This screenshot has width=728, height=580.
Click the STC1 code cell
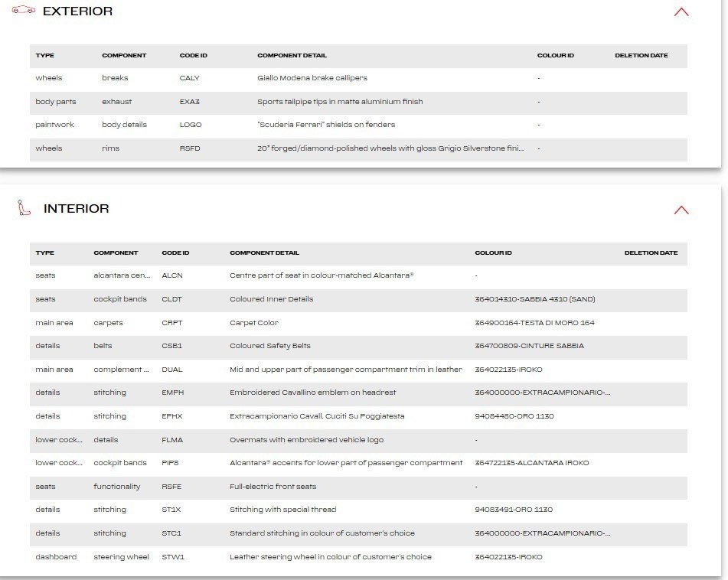171,533
